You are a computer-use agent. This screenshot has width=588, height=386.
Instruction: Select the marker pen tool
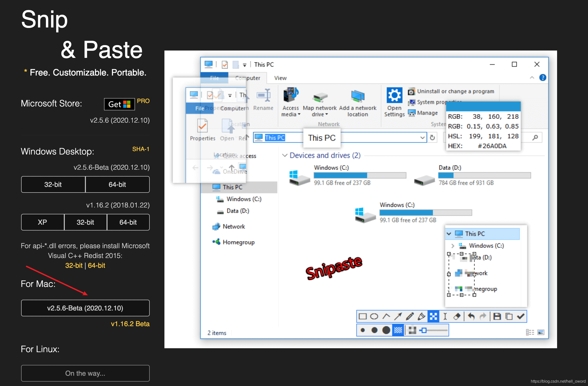(x=421, y=316)
